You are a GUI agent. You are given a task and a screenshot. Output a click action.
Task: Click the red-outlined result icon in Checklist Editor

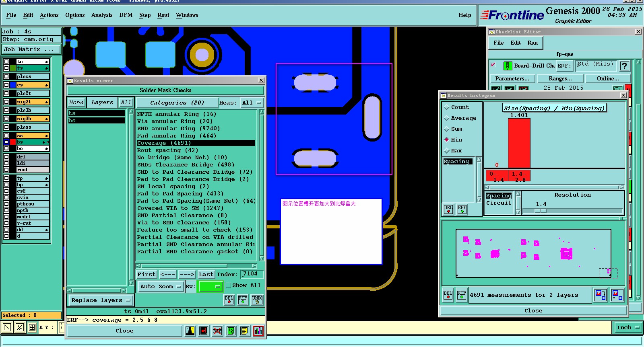click(x=523, y=88)
